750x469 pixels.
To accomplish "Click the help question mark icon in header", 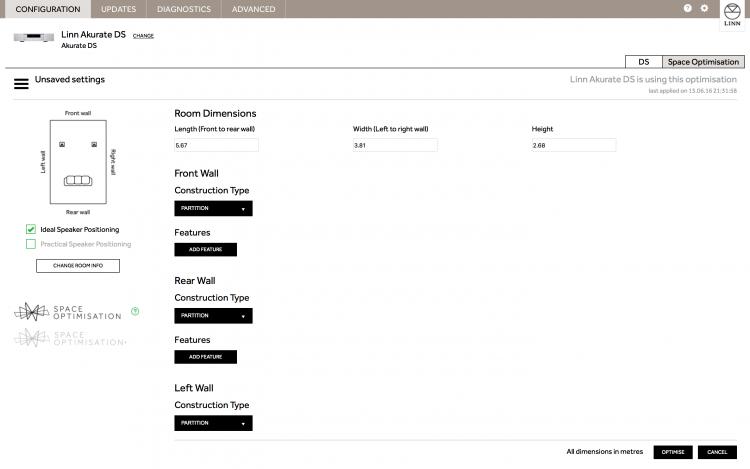I will 687,8.
